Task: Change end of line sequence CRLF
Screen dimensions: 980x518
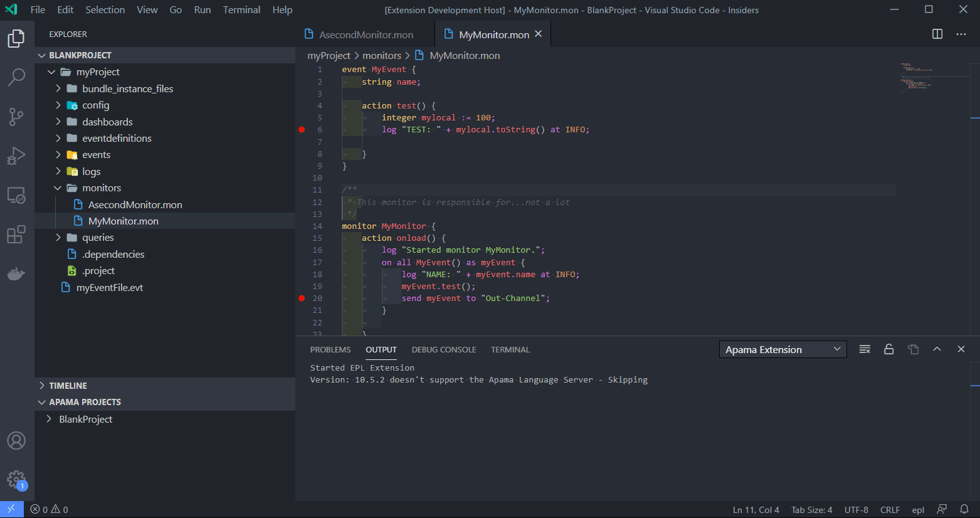Action: (x=890, y=510)
